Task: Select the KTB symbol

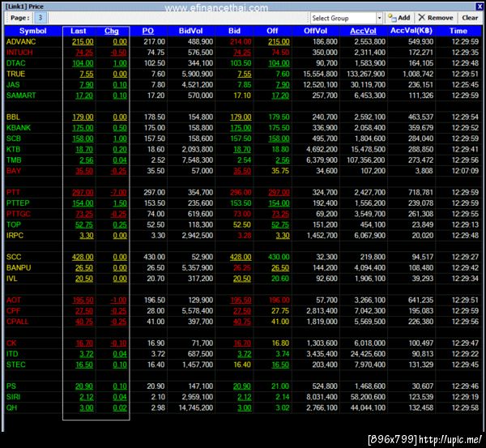Action: (13, 149)
